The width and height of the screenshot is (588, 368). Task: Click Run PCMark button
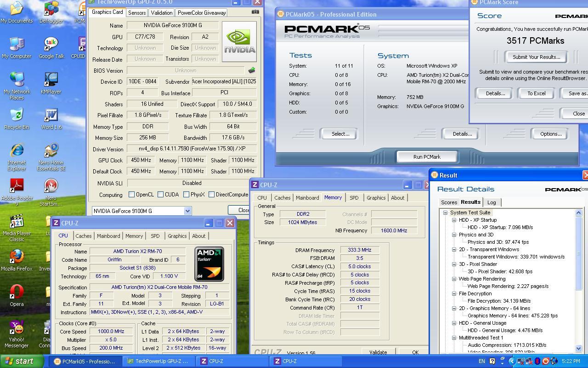point(427,157)
